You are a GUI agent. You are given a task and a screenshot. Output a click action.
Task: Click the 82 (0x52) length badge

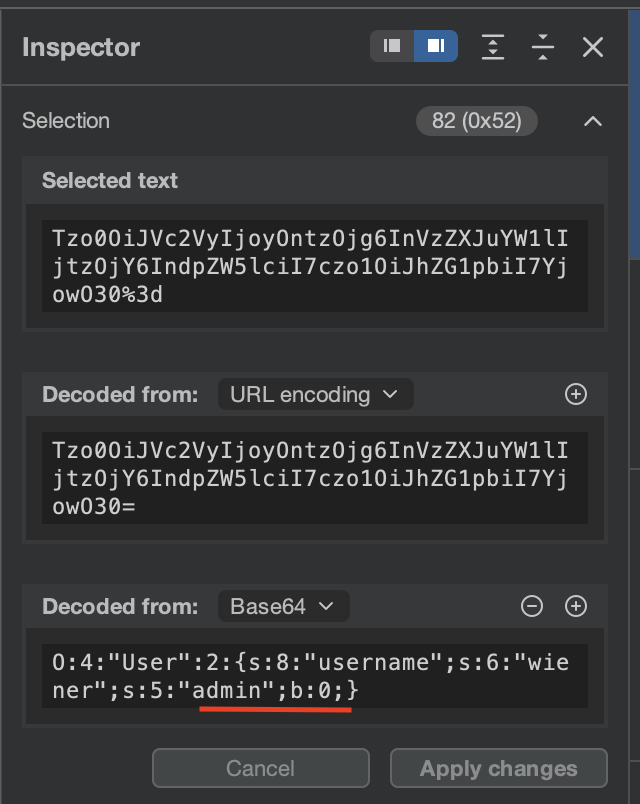(476, 121)
